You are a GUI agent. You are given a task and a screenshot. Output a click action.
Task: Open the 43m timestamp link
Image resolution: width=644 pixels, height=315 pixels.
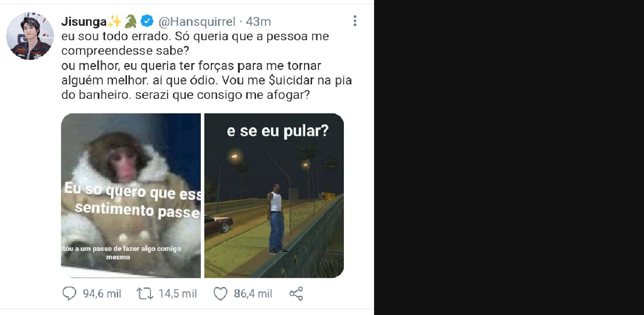(259, 21)
